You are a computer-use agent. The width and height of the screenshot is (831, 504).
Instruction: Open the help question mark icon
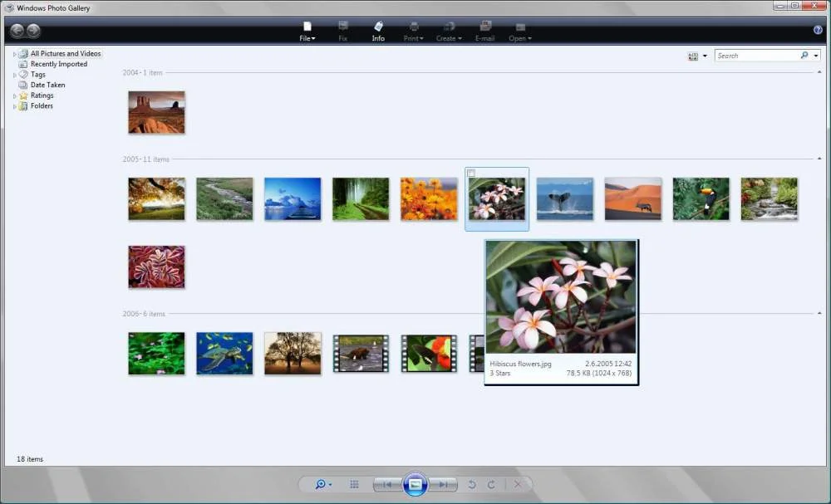click(x=818, y=30)
